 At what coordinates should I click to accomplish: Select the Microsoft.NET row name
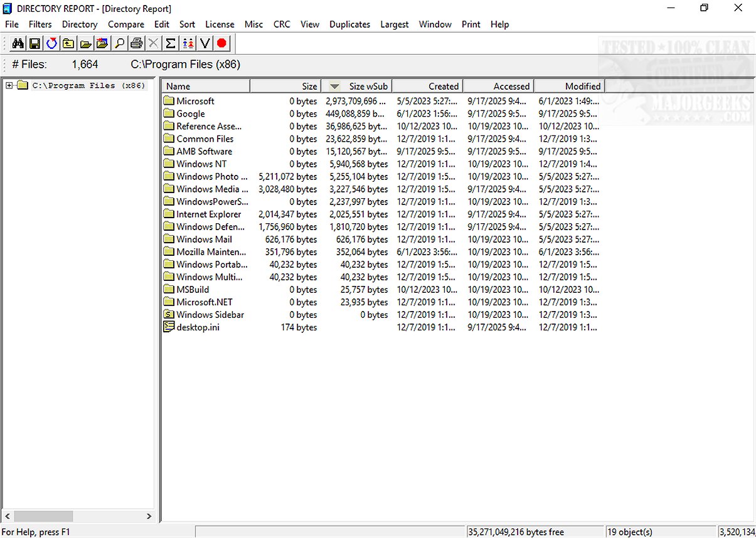tap(205, 302)
